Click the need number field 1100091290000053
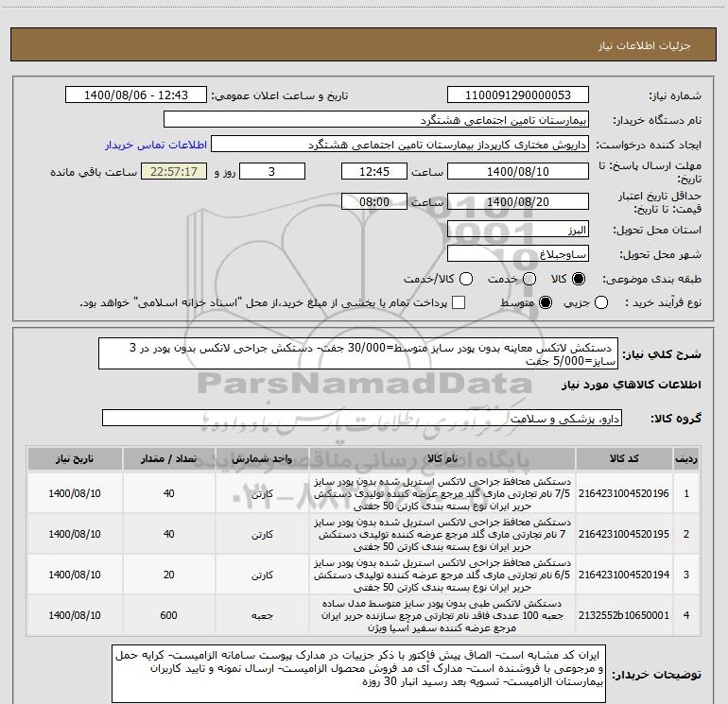The width and height of the screenshot is (728, 704). point(518,94)
